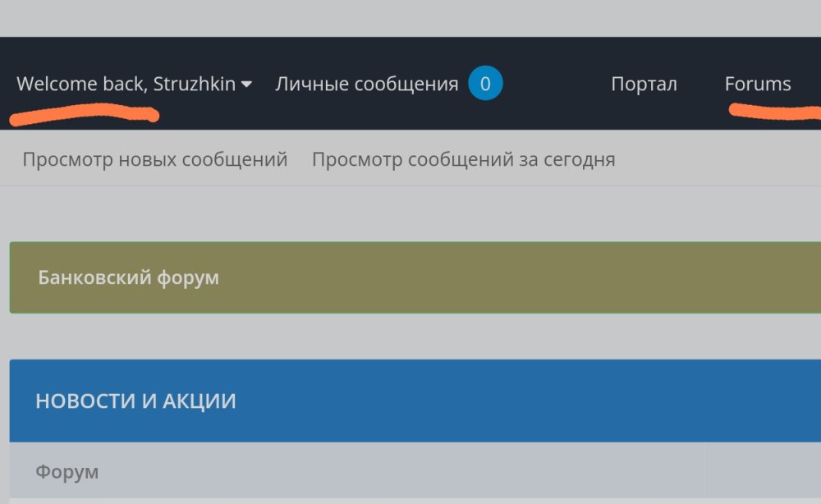Image resolution: width=821 pixels, height=504 pixels.
Task: Click the Банковский форум title text
Action: point(128,277)
